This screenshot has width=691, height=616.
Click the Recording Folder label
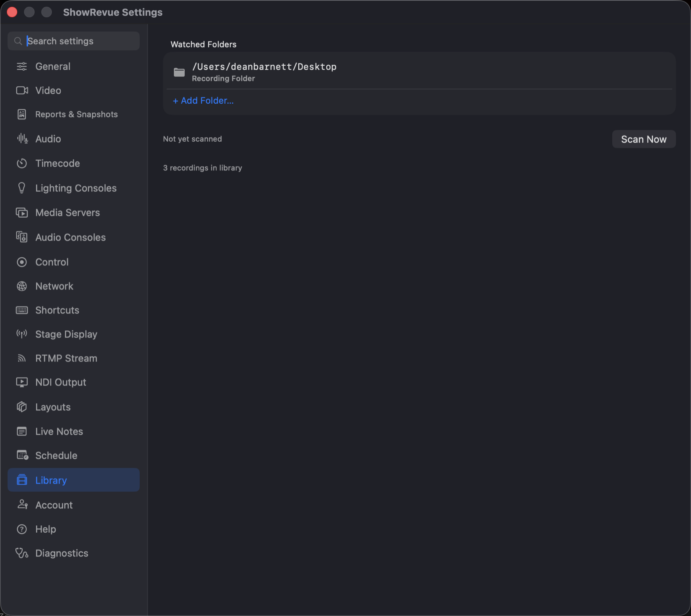click(x=223, y=78)
